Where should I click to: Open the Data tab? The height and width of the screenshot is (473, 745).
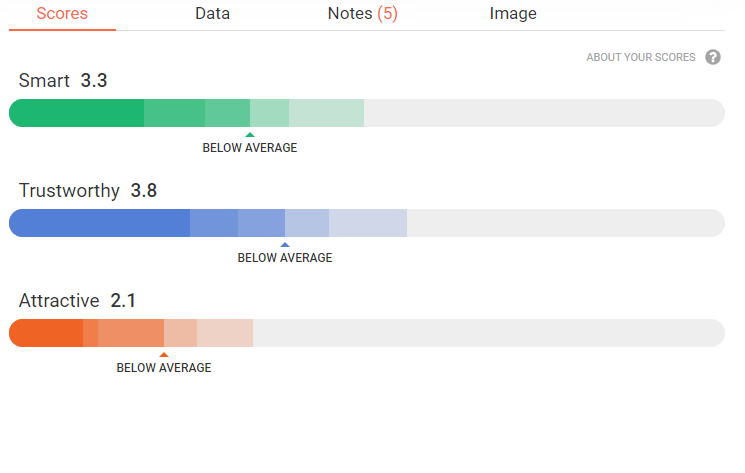[x=212, y=14]
